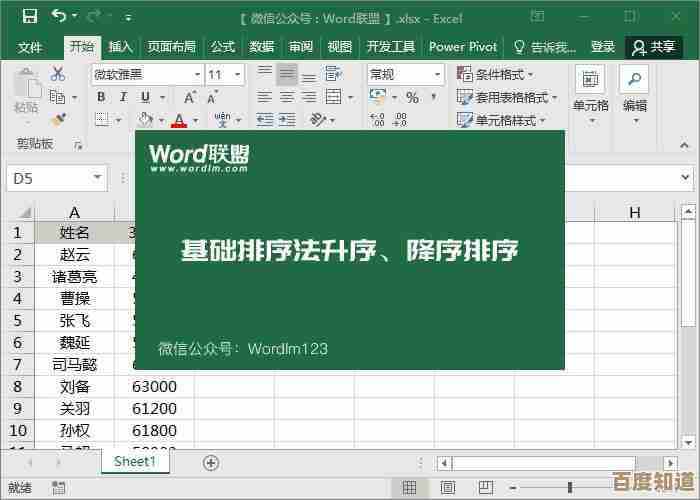This screenshot has height=500, width=700.
Task: Click Decrease Font Size icon
Action: click(x=212, y=97)
